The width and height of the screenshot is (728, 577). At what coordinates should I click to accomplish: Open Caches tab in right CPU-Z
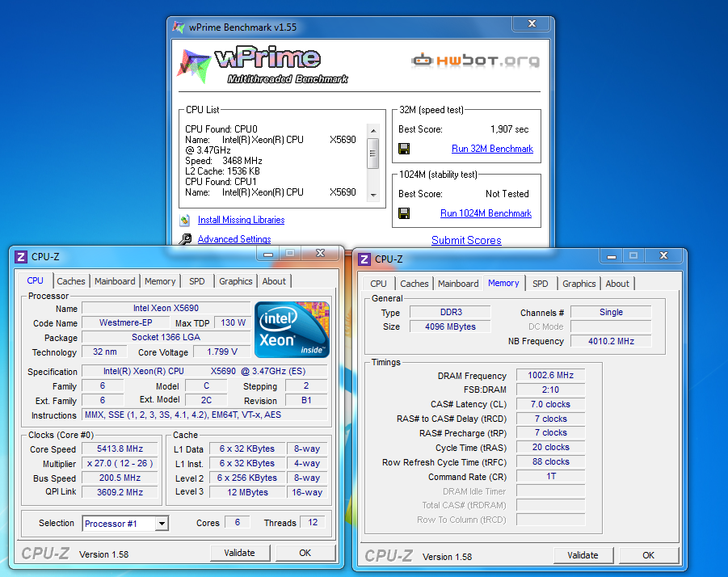(414, 284)
